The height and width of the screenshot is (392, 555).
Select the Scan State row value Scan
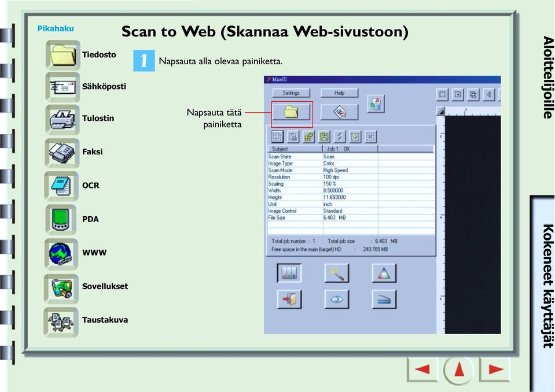[329, 157]
